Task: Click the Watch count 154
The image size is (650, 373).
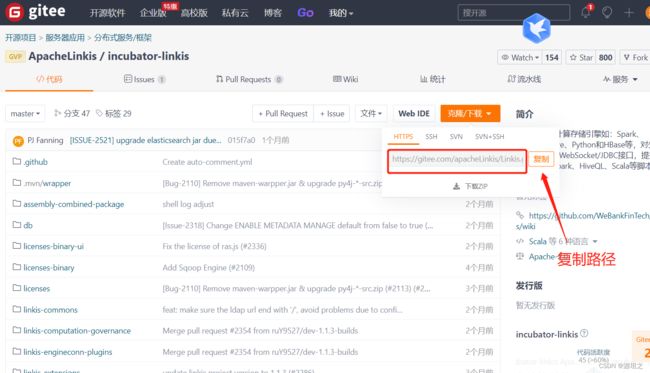Action: tap(552, 58)
